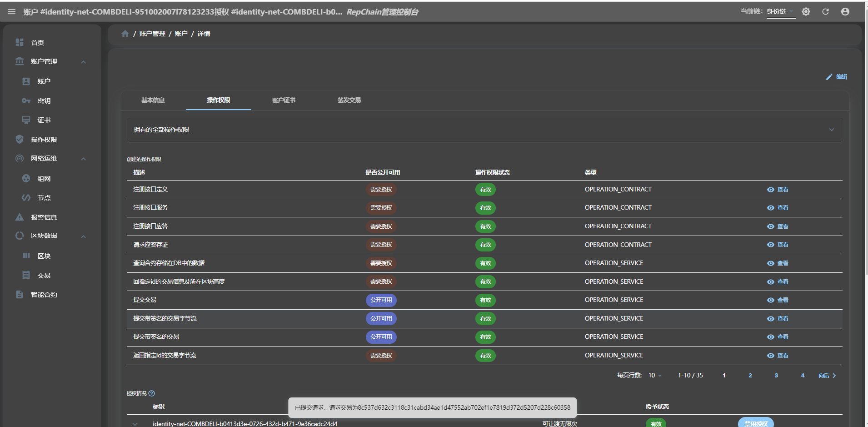Collapse the 区块数据 sidebar group
This screenshot has height=427, width=868.
[84, 236]
